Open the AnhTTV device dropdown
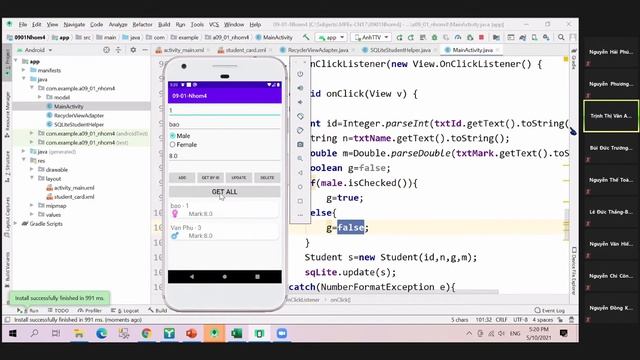 point(371,37)
